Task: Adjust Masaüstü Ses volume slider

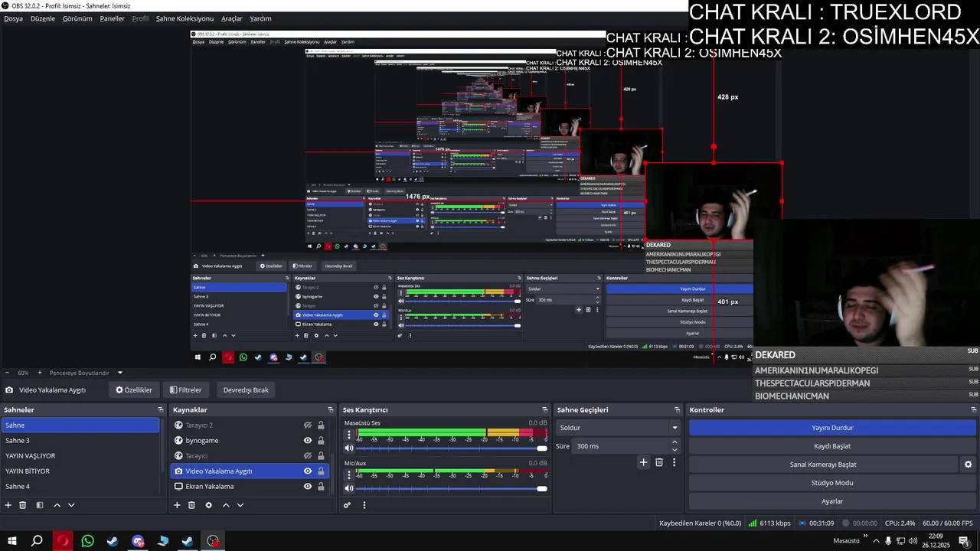Action: (452, 448)
